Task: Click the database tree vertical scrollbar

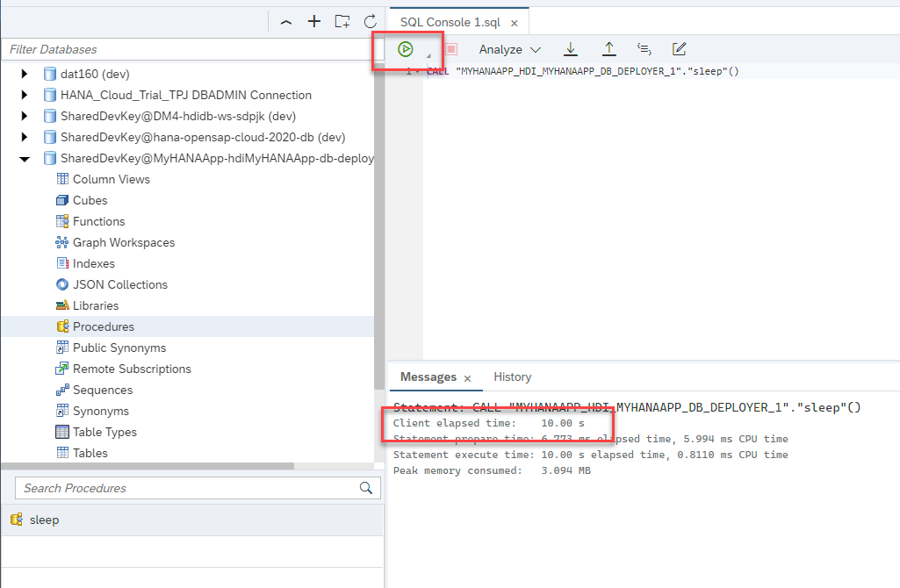Action: coord(378,226)
